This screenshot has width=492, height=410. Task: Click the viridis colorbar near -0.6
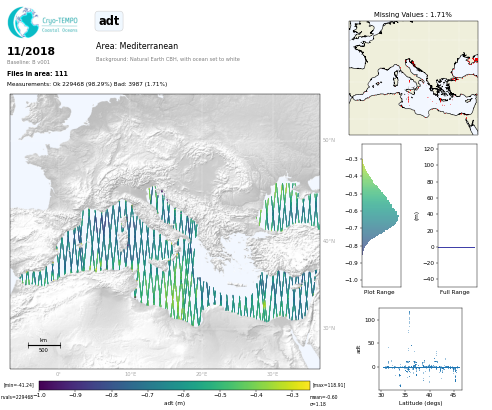[x=184, y=385]
